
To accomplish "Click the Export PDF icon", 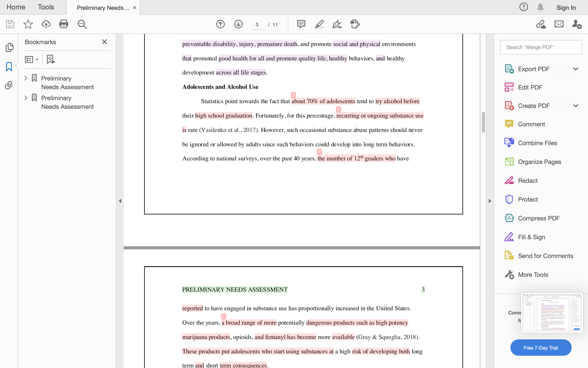I will (x=509, y=69).
